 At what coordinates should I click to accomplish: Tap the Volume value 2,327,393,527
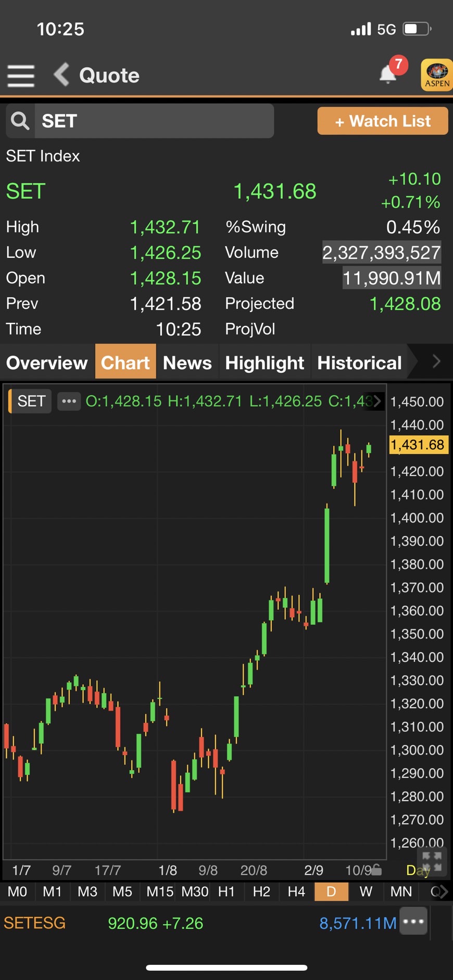(382, 253)
